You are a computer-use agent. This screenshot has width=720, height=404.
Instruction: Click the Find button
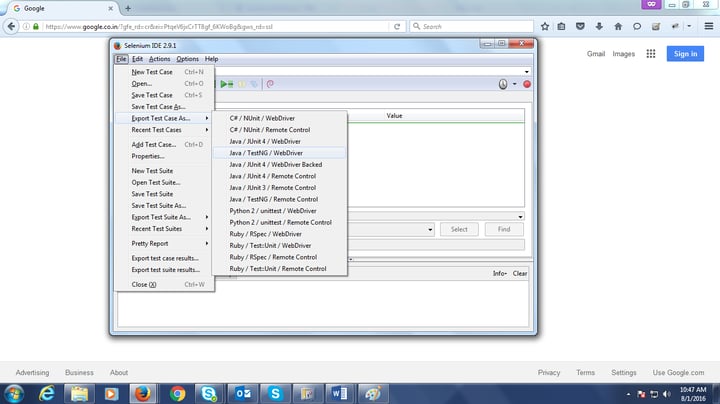(504, 229)
